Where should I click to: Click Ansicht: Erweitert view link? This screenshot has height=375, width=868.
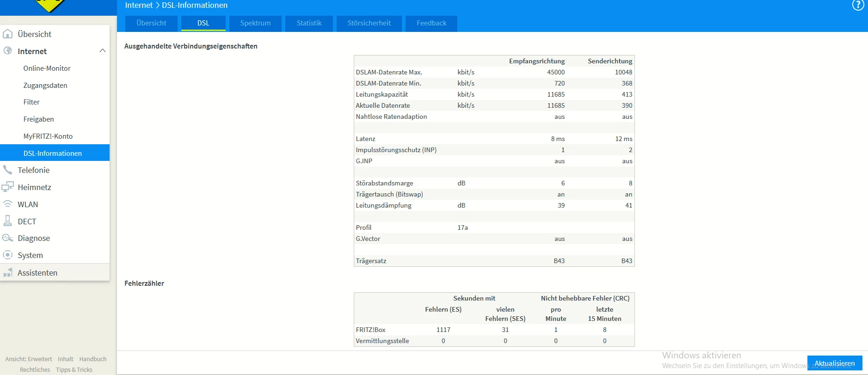tap(29, 359)
